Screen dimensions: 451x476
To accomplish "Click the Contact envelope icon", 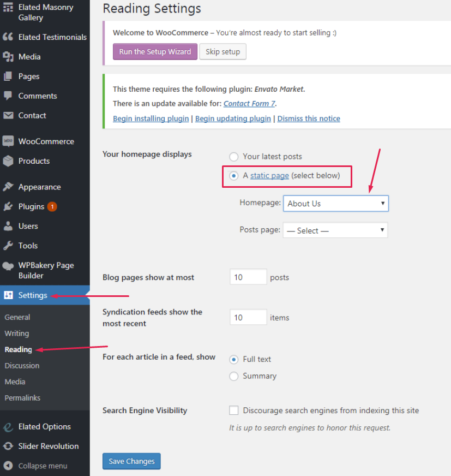I will pos(8,115).
